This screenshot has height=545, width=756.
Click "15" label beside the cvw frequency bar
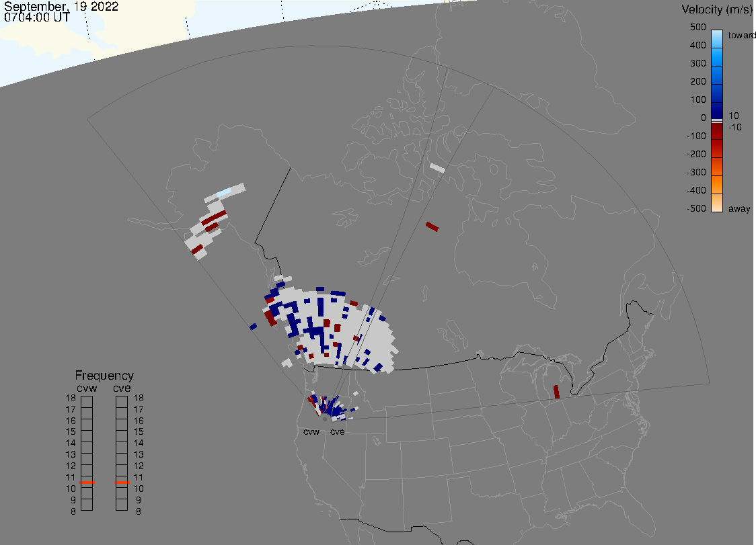(71, 431)
